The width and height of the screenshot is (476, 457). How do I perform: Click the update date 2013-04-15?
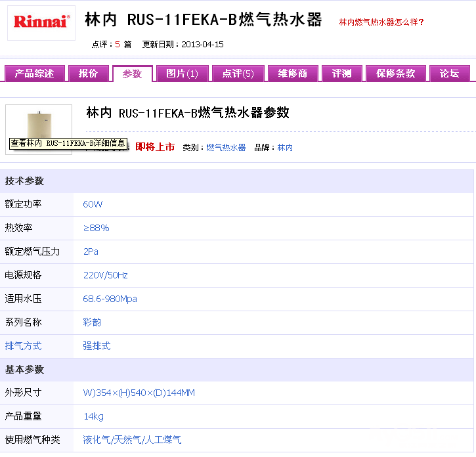(x=202, y=45)
